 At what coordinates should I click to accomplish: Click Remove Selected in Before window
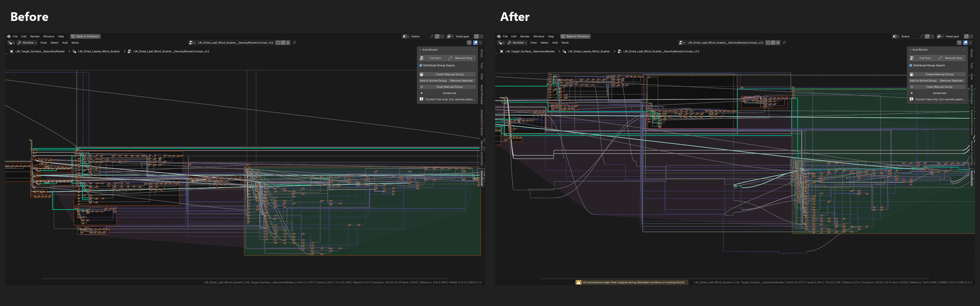[461, 81]
